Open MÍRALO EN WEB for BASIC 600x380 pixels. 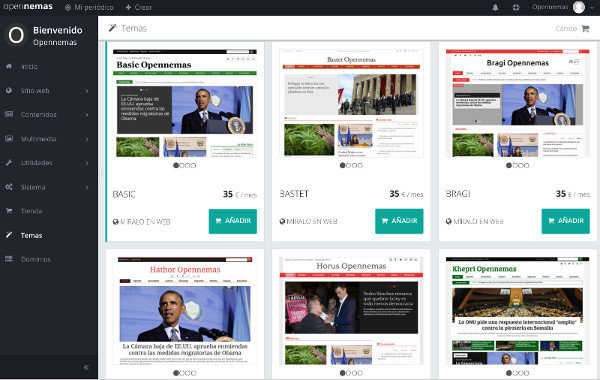tap(142, 222)
